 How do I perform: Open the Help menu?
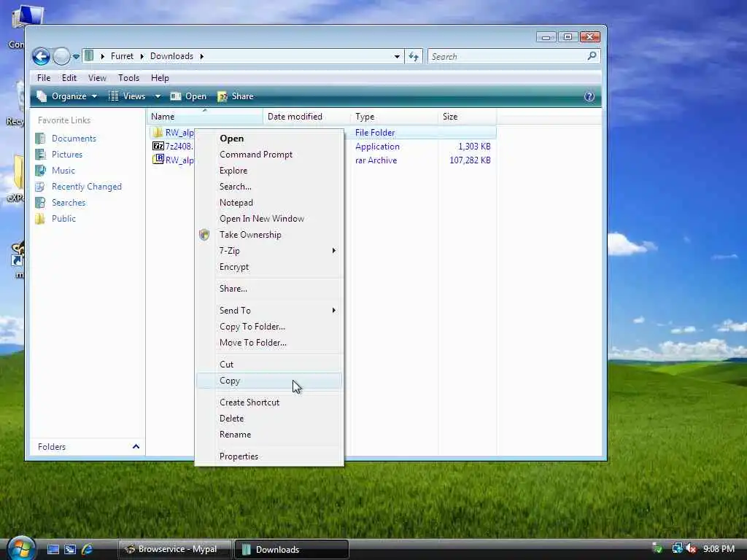point(160,77)
